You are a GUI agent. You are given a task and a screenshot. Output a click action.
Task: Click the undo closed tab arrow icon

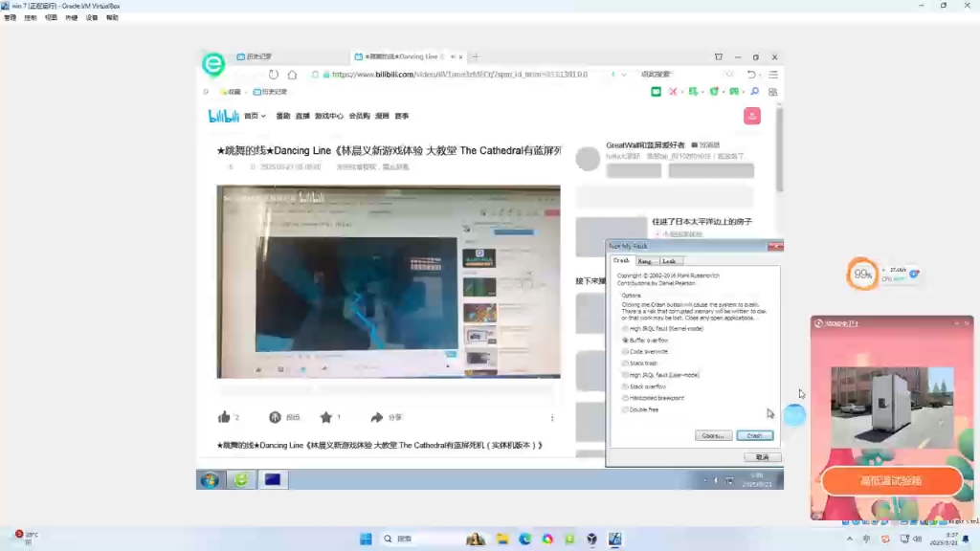[x=751, y=75]
